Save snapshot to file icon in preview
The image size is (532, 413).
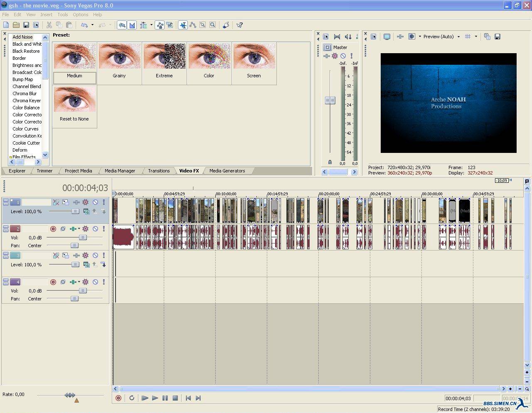pos(498,37)
